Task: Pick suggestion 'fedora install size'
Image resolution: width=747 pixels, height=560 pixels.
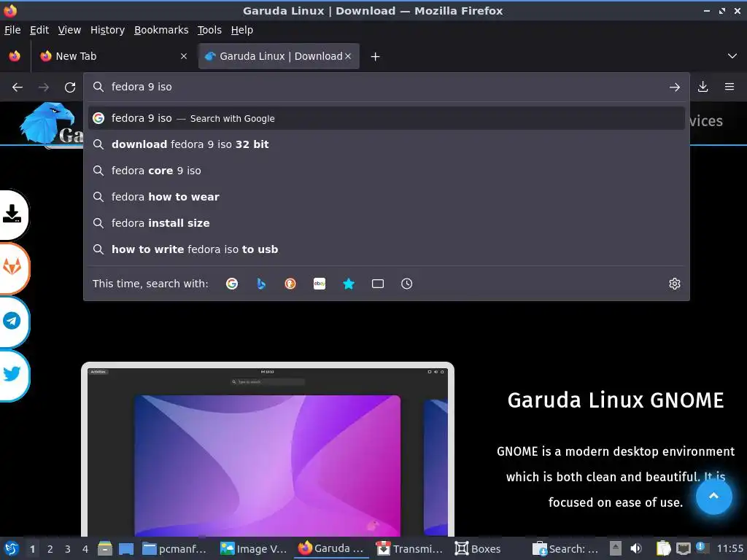Action: click(x=387, y=223)
